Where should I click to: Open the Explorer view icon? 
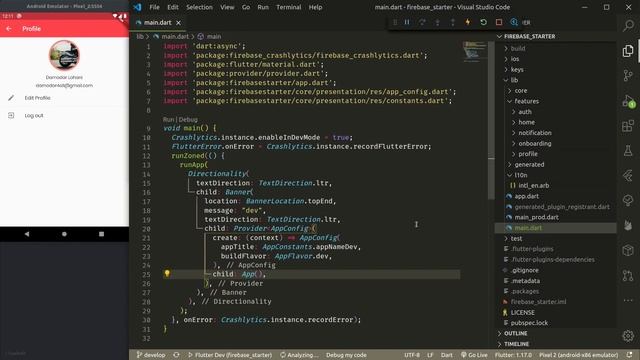(628, 51)
